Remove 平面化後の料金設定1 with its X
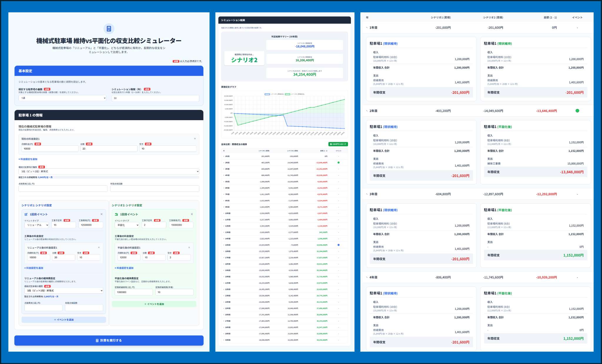Image resolution: width=602 pixels, height=364 pixels. coord(189,247)
